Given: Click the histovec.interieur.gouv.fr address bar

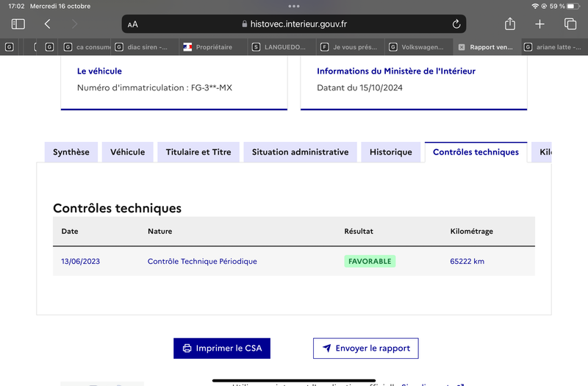Looking at the screenshot, I should 293,24.
